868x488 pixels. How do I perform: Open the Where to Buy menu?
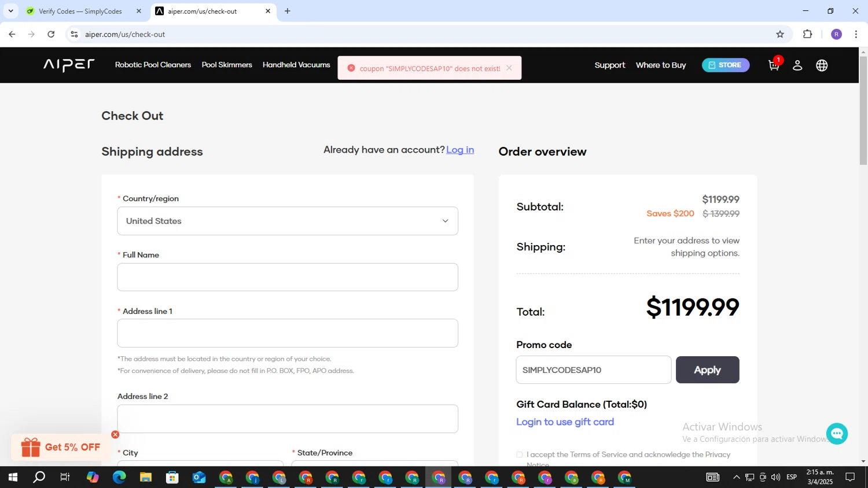point(661,65)
